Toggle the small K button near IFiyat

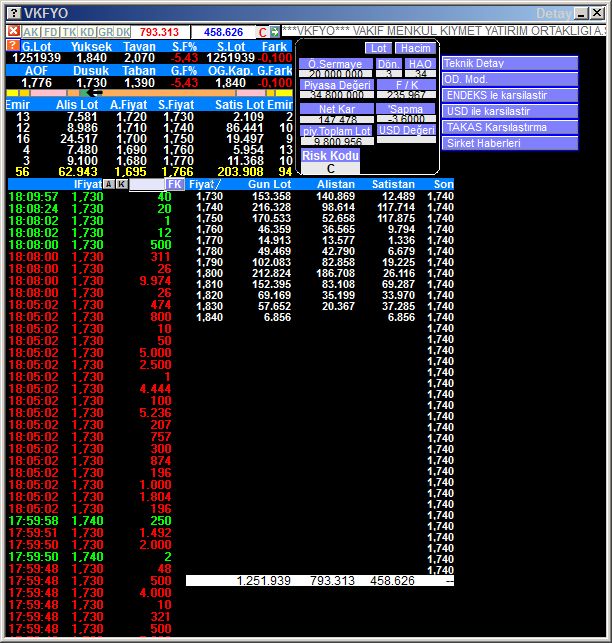[122, 184]
